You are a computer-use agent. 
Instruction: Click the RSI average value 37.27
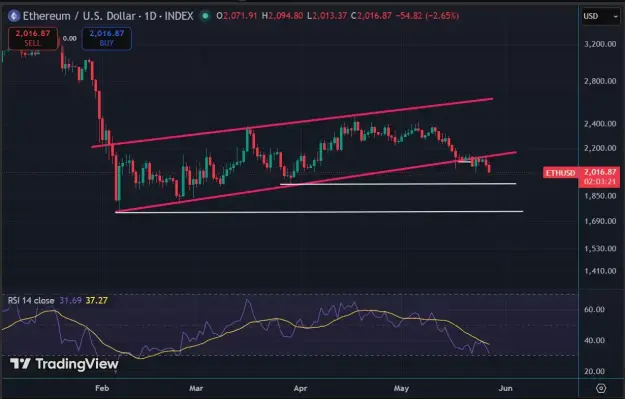[x=96, y=301]
